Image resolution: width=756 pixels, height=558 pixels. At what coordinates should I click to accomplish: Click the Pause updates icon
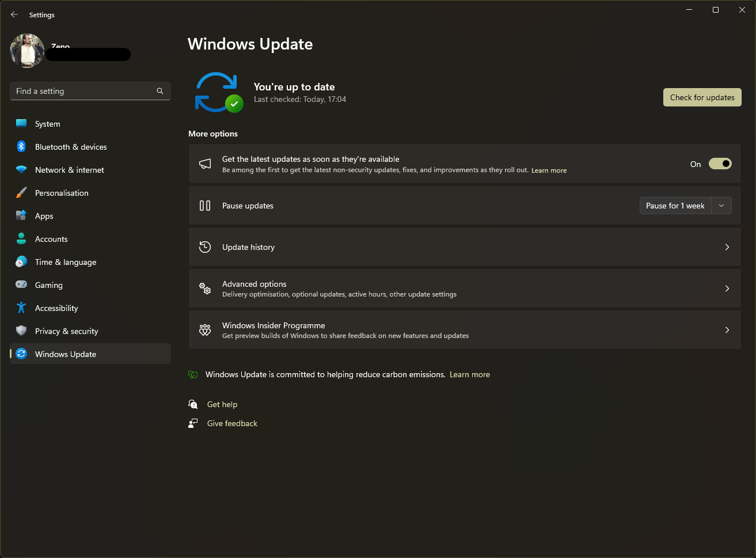pyautogui.click(x=205, y=205)
